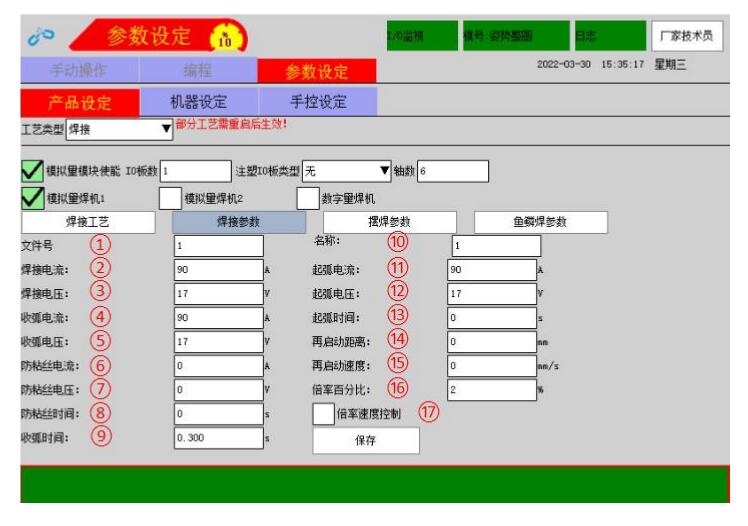Image resolution: width=748 pixels, height=526 pixels.
Task: Edit the 焊接电流 value field
Action: click(x=218, y=270)
